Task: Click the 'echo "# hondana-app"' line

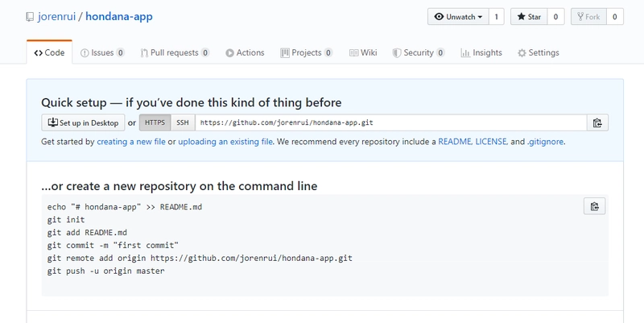Action: click(125, 207)
